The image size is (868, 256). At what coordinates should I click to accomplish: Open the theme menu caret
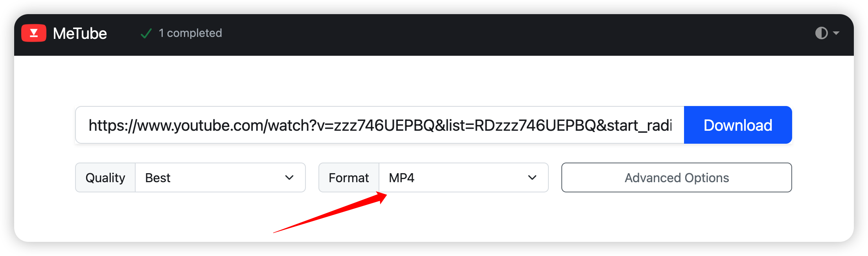pos(836,33)
